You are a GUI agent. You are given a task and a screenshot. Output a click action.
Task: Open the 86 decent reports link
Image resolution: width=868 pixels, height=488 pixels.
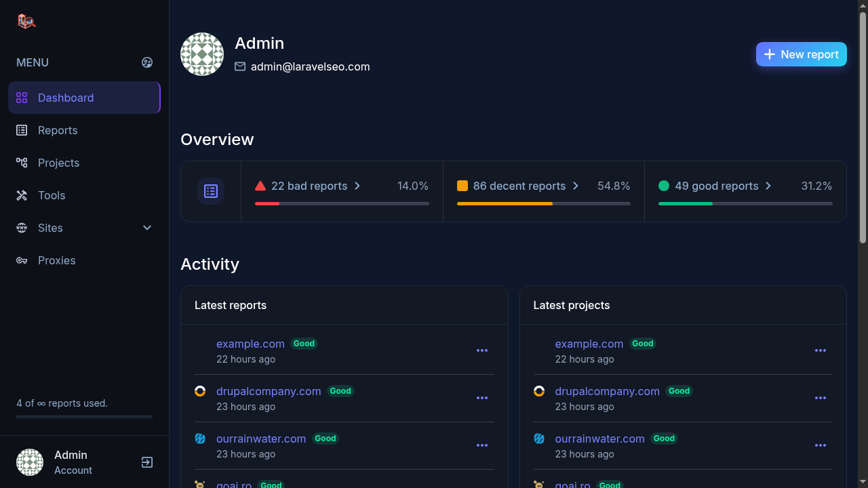[519, 186]
